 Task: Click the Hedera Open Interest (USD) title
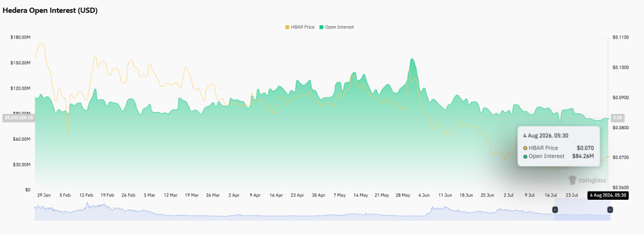(x=50, y=10)
